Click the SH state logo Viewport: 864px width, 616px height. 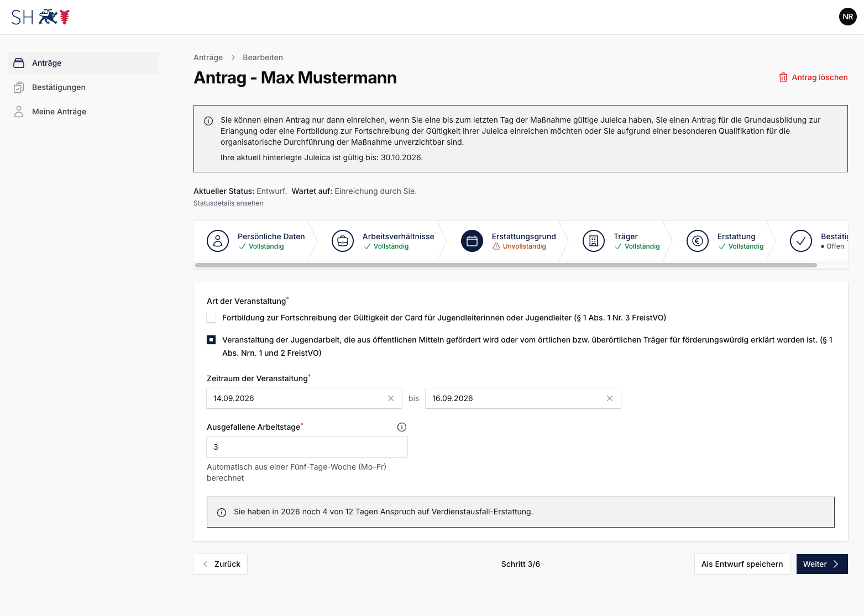click(40, 17)
